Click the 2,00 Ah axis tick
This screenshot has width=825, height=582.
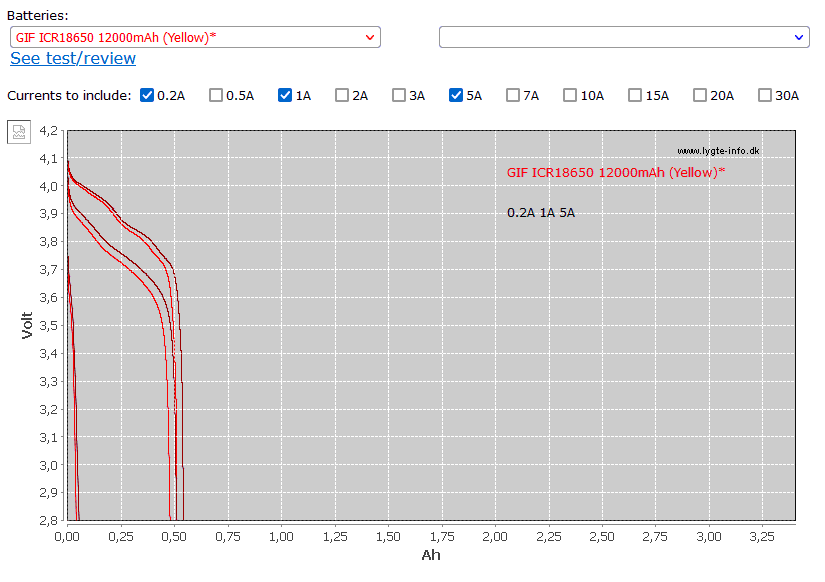[495, 537]
